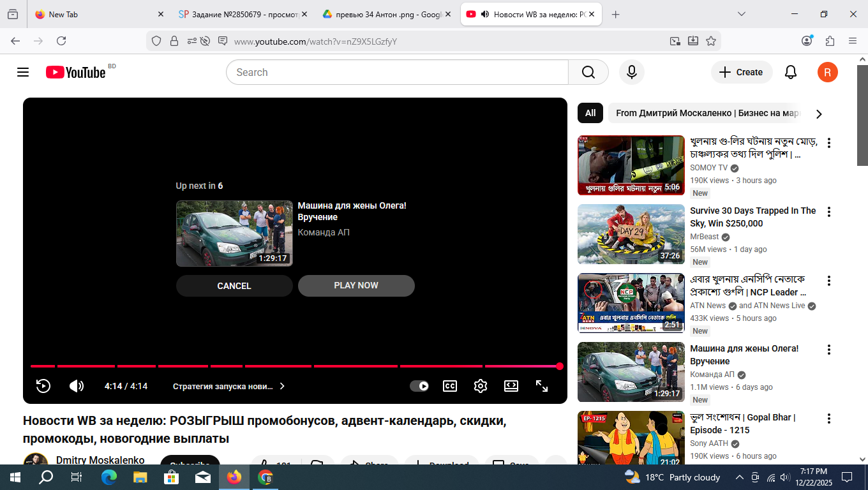Open options for sidebar Команда АП video

pos(829,350)
